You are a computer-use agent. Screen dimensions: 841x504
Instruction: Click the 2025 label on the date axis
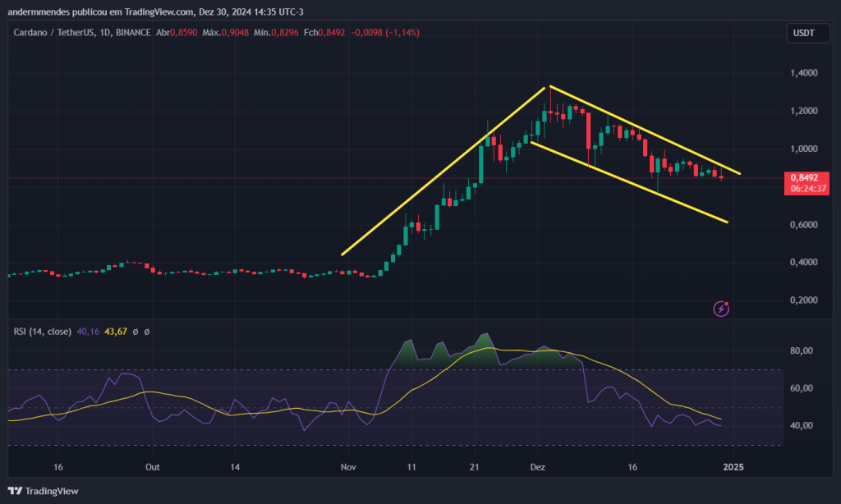[x=733, y=467]
